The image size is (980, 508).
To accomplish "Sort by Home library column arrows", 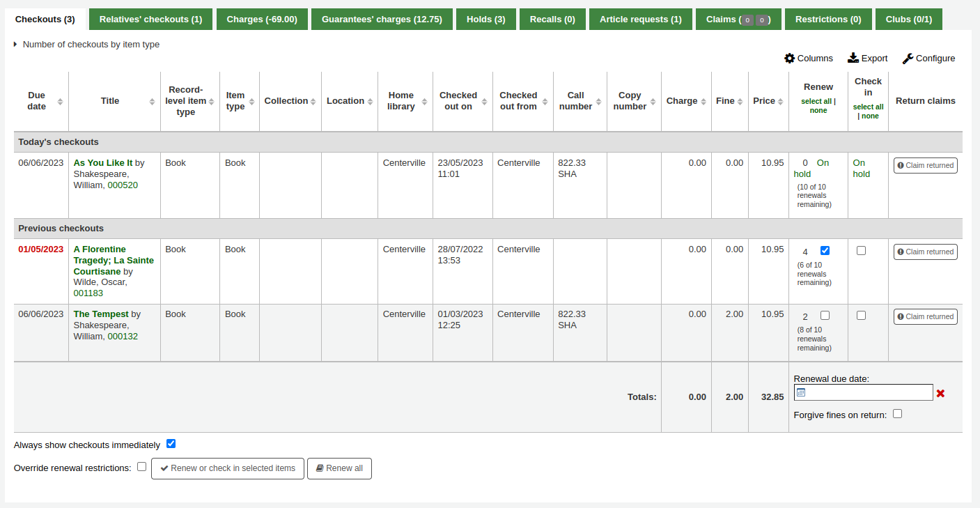I will pyautogui.click(x=424, y=102).
